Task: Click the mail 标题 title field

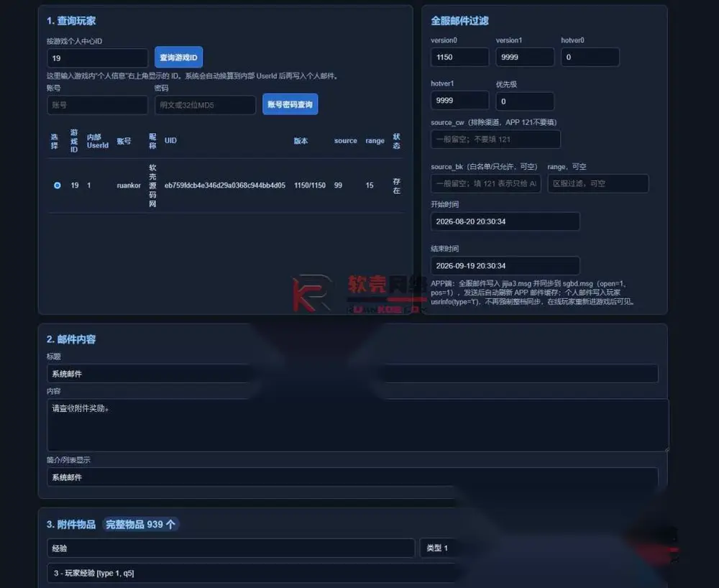Action: 352,374
